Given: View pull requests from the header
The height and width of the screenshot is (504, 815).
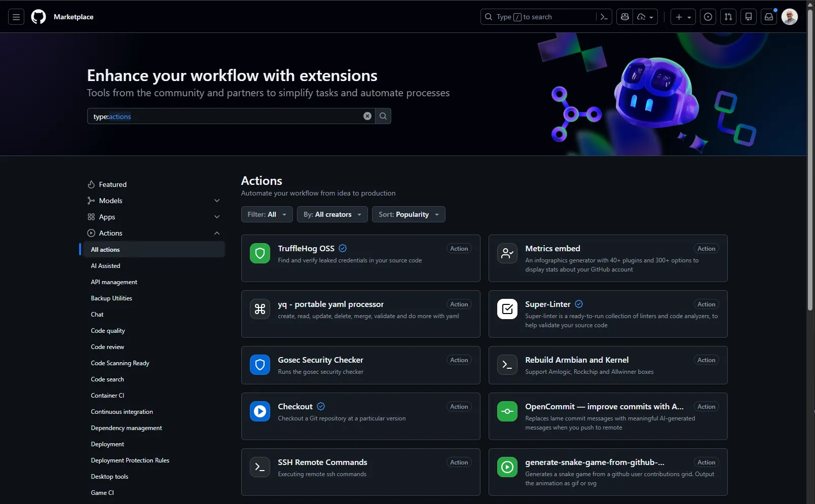Looking at the screenshot, I should pos(728,17).
